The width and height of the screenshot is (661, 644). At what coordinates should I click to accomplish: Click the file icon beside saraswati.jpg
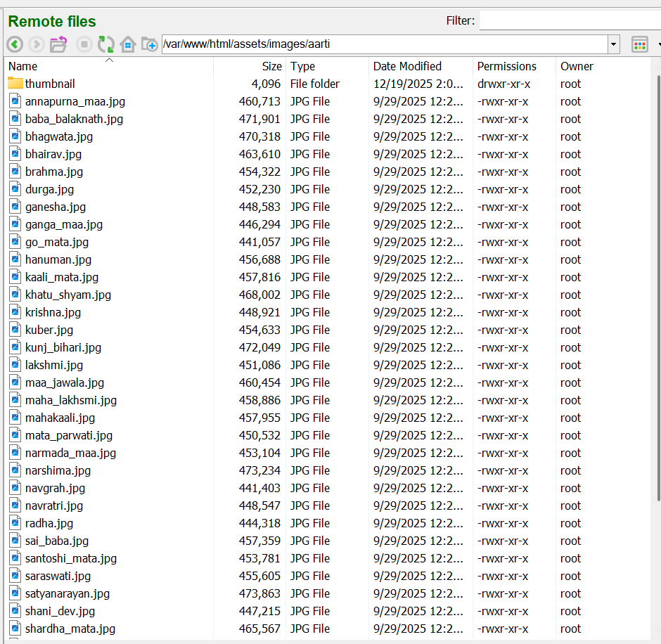15,576
